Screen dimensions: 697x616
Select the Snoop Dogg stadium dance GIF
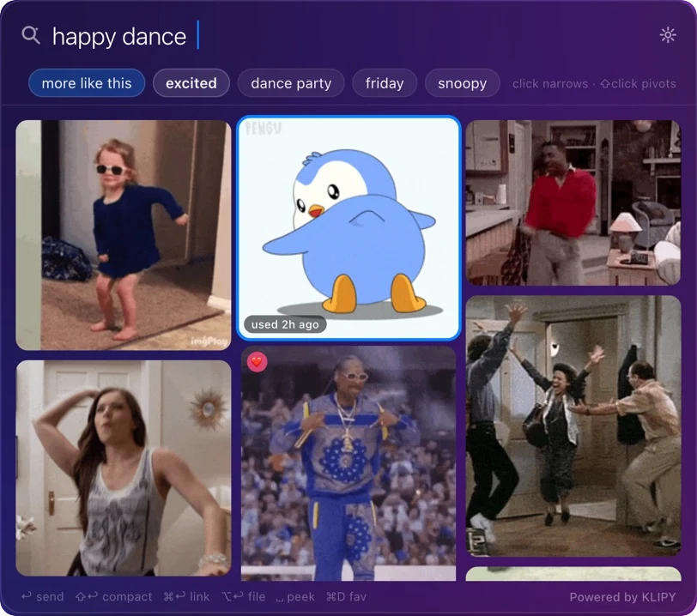(348, 463)
